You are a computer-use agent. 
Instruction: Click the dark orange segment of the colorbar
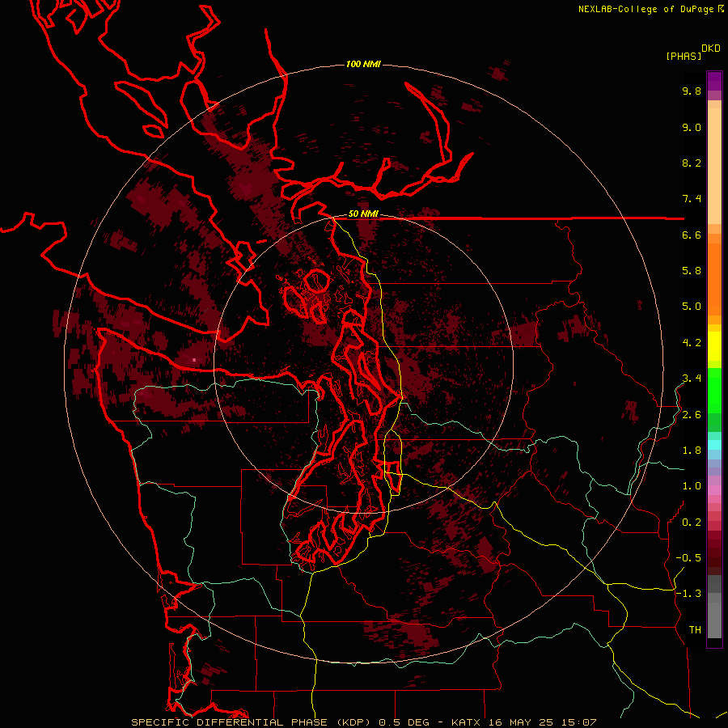point(714,279)
